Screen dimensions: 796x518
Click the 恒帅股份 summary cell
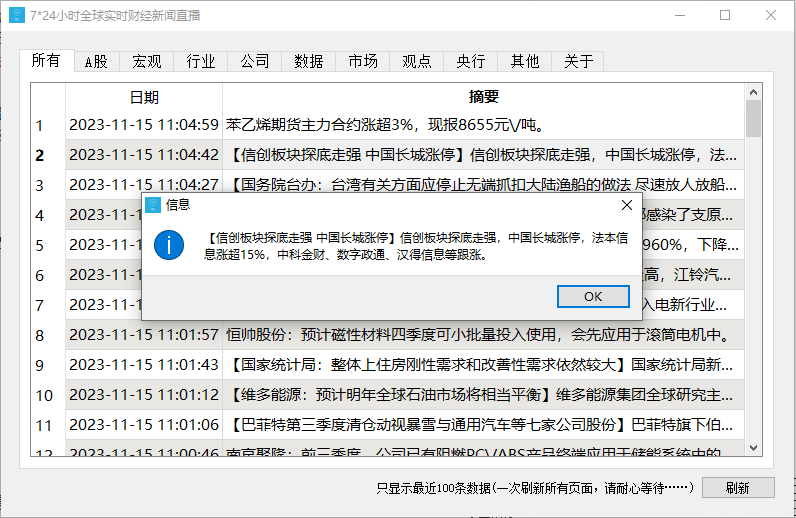pos(483,335)
